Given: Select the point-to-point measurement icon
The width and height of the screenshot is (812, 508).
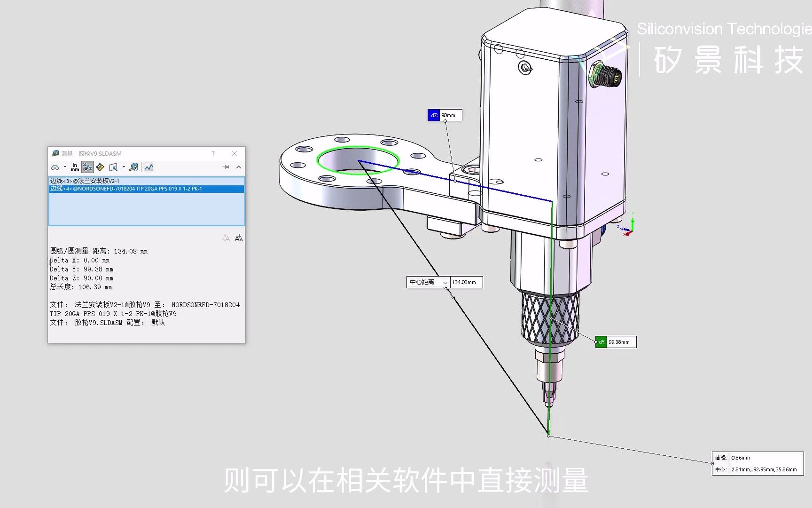Looking at the screenshot, I should [x=100, y=167].
